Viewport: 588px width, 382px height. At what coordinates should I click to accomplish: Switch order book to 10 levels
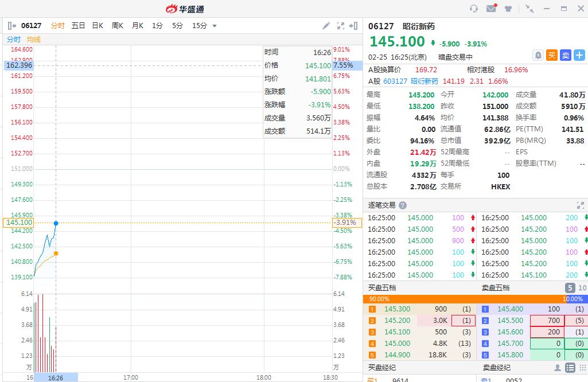(582, 288)
